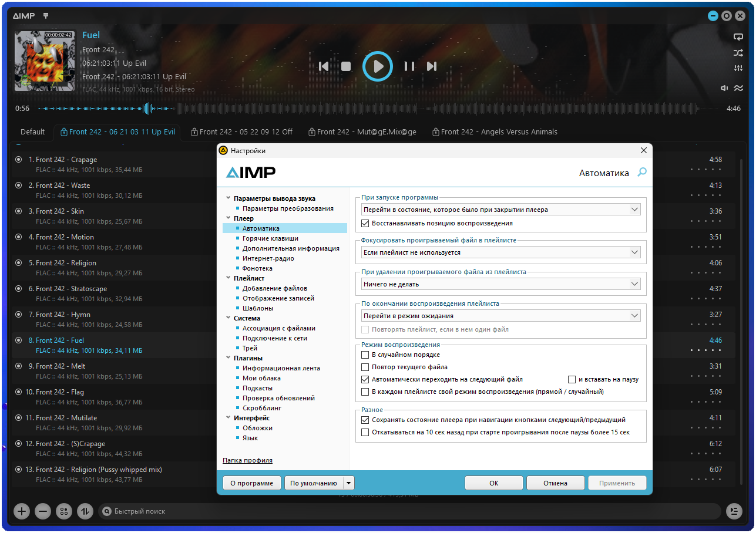Open the Папка профиля link
Image resolution: width=756 pixels, height=533 pixels.
(247, 460)
